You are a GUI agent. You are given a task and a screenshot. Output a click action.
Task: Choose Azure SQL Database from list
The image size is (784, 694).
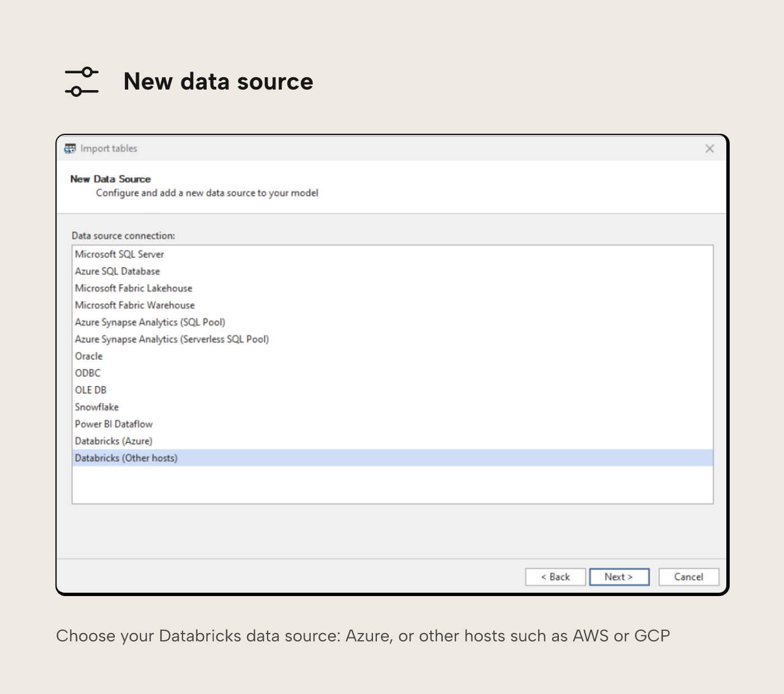click(393, 271)
